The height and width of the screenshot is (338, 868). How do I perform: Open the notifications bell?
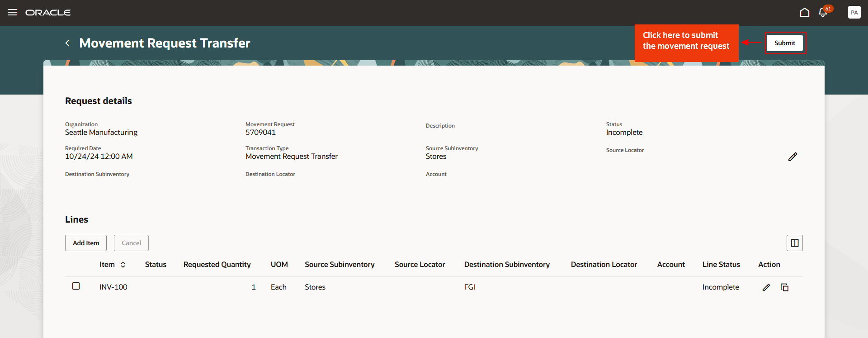823,12
